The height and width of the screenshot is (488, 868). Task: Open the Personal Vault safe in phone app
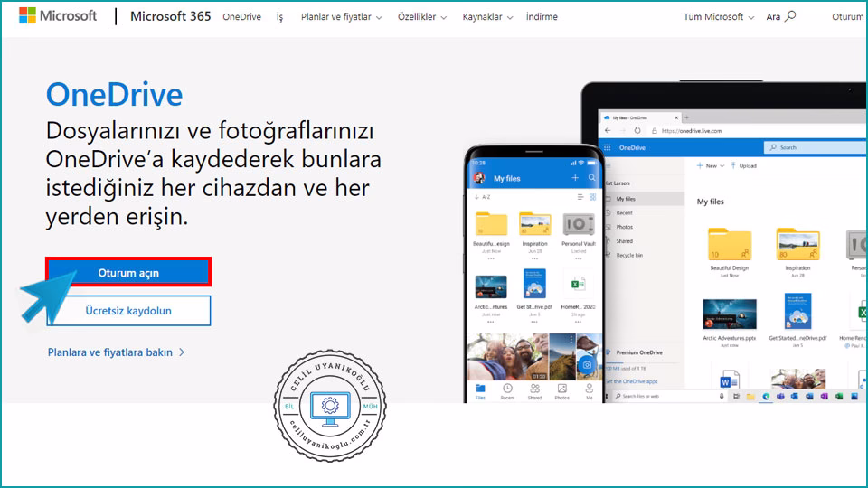578,225
